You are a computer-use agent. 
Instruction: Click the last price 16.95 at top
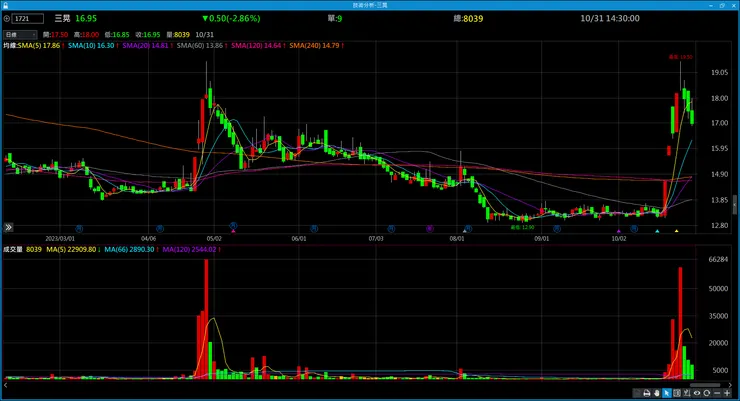click(86, 19)
